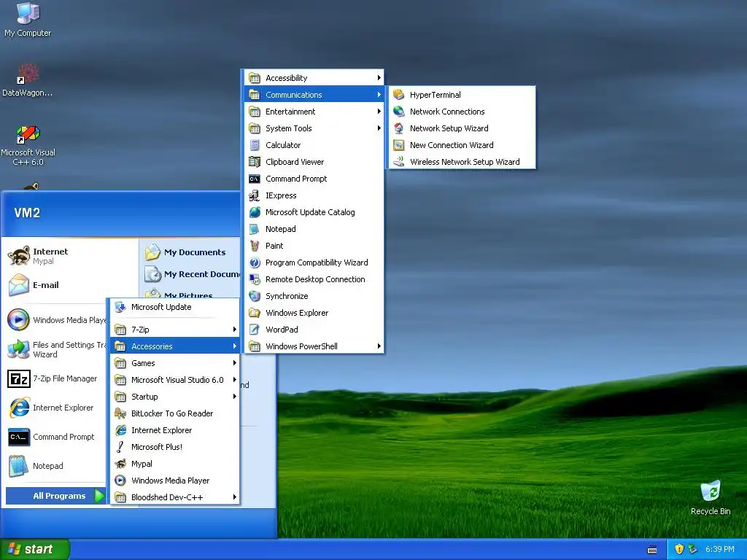This screenshot has height=560, width=747.
Task: Select Accessories menu entry
Action: click(175, 346)
